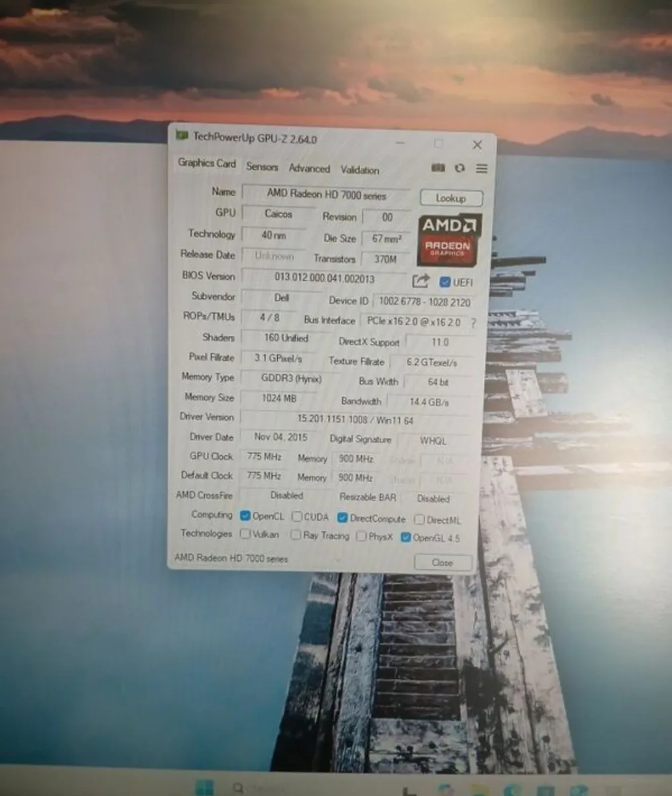Toggle the OpenCL checkbox

pos(245,516)
